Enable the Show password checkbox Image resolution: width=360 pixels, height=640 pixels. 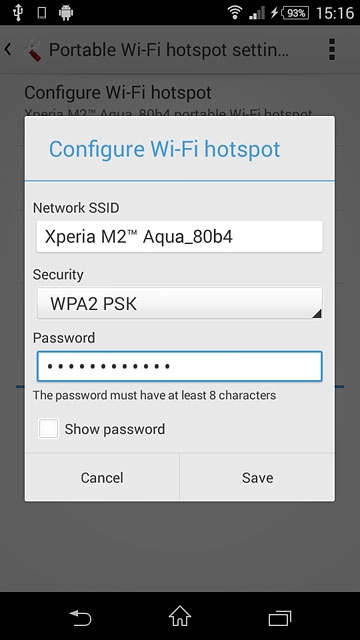tap(49, 429)
